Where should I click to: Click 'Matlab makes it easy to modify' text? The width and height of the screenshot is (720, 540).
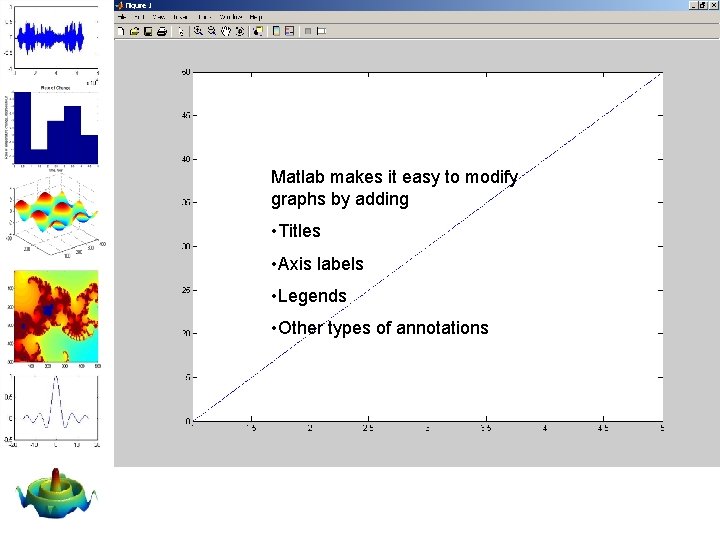coord(394,177)
